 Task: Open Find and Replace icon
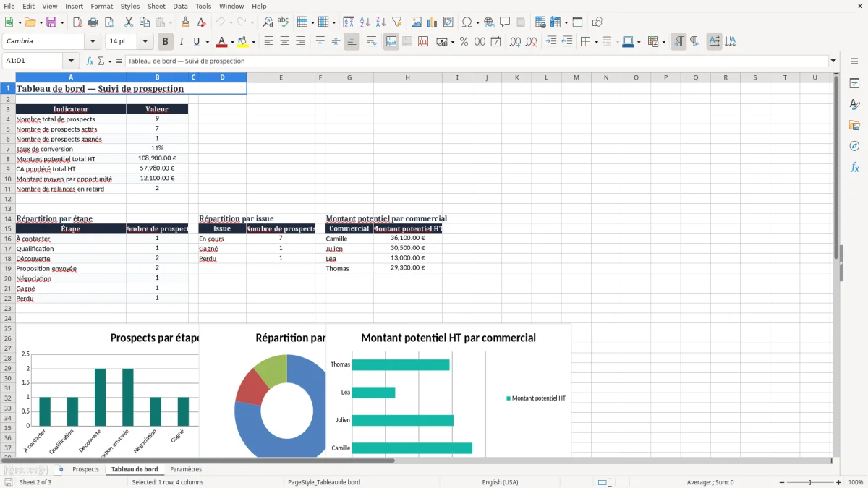[x=268, y=22]
